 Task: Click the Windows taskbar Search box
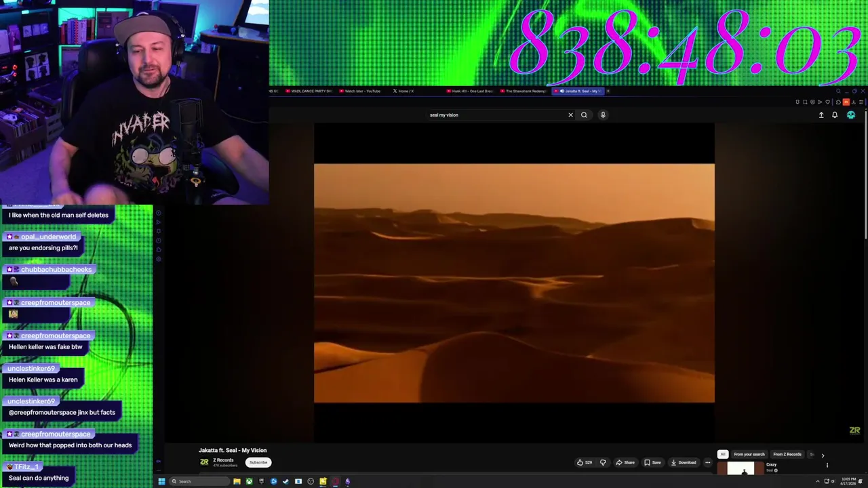click(199, 481)
